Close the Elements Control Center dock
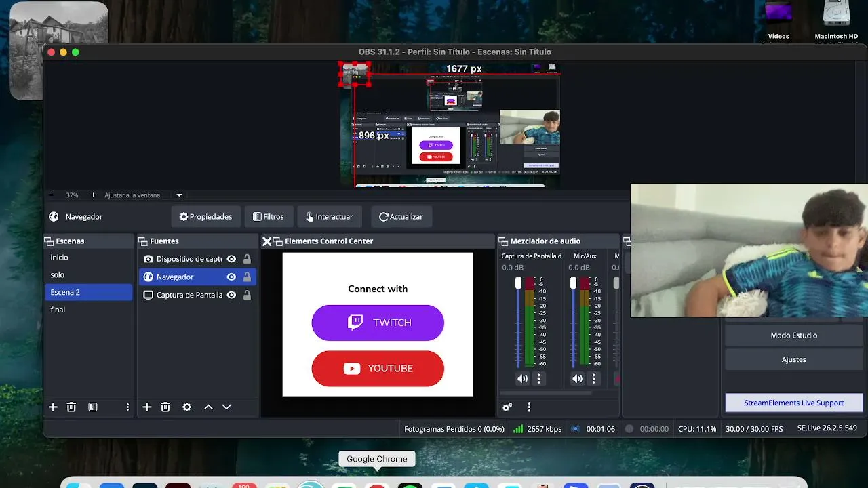The width and height of the screenshot is (868, 488). [267, 241]
